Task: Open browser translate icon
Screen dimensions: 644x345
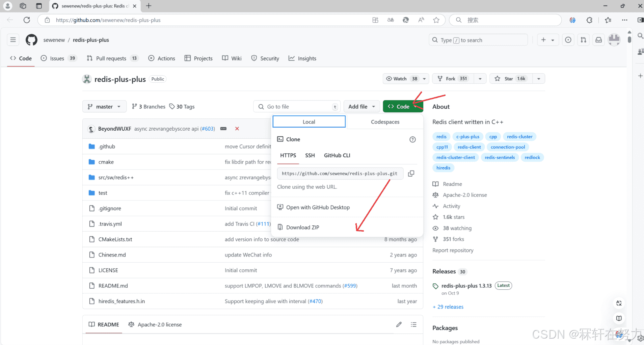Action: 391,20
